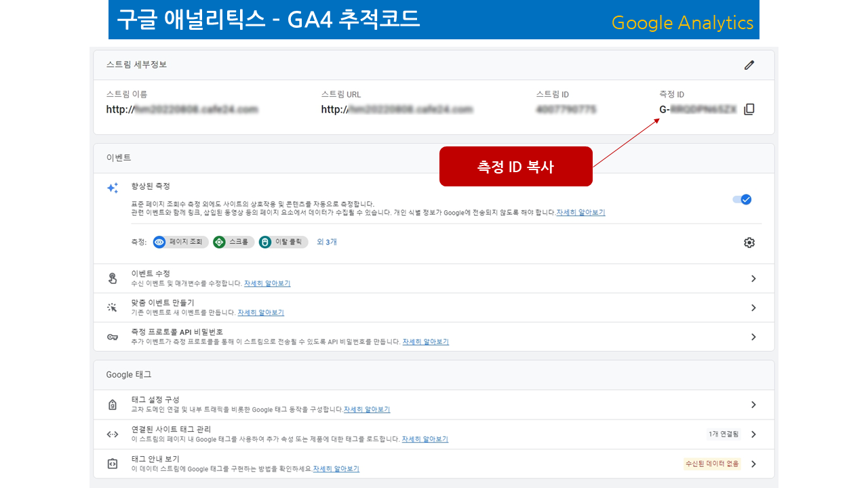Open enhanced measurement gear settings
Screen dimensions: 868x488
749,243
